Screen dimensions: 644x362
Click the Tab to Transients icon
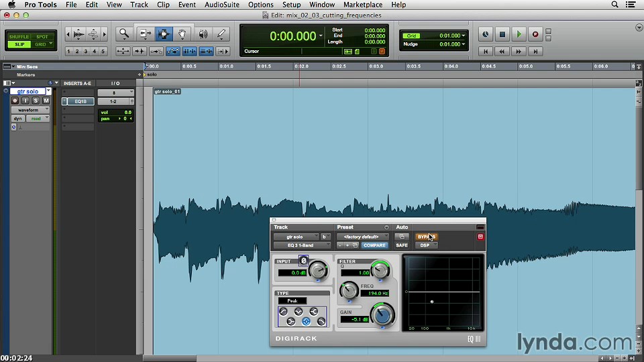[x=140, y=52]
